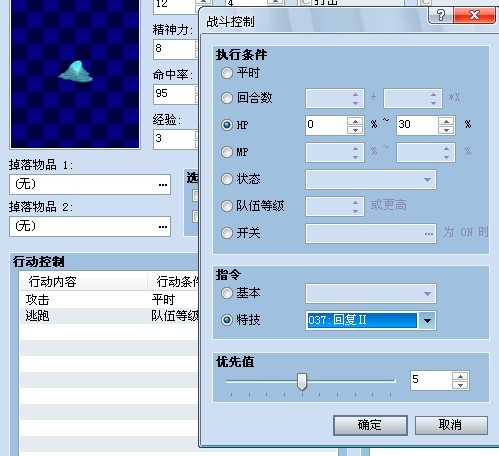
Task: Confirm with the 确定 button
Action: (x=370, y=425)
